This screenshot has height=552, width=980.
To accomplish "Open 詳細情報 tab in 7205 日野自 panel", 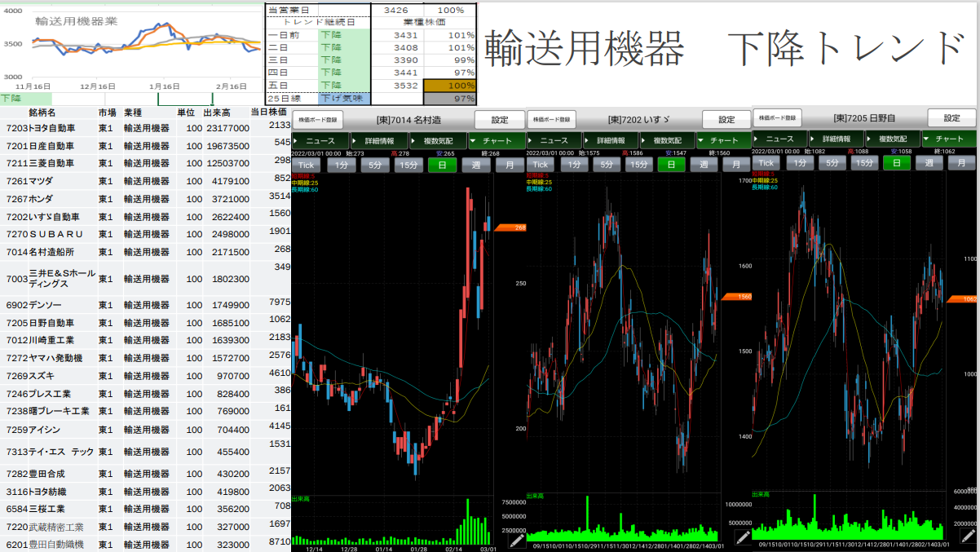I will (x=837, y=139).
